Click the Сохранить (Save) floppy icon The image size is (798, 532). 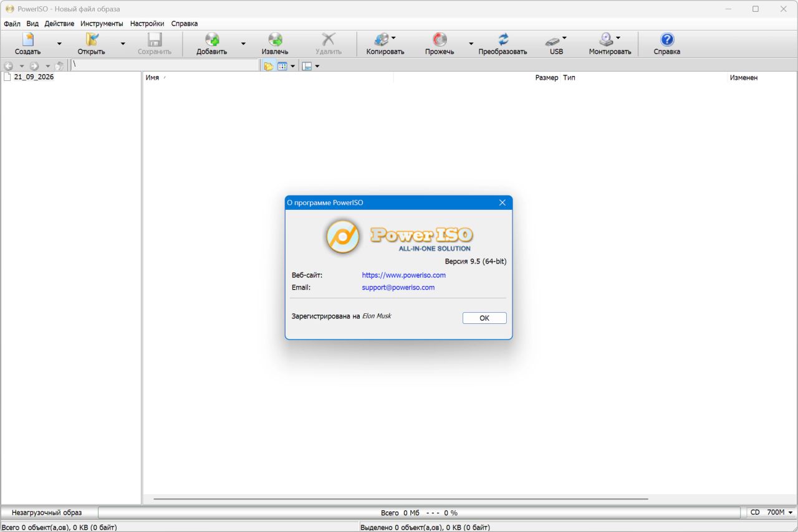155,40
